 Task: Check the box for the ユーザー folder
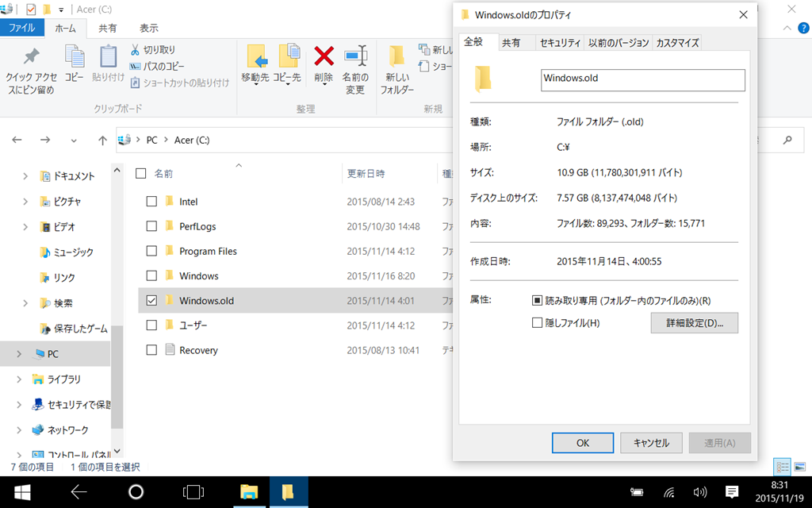coord(151,325)
